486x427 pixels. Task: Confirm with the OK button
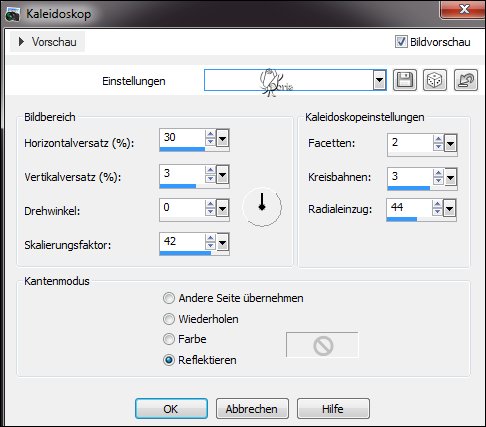click(x=171, y=408)
